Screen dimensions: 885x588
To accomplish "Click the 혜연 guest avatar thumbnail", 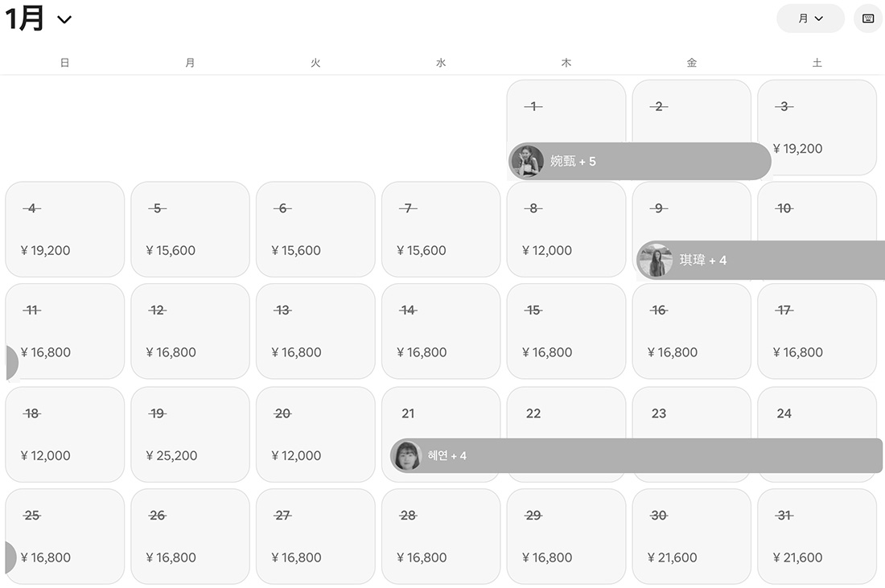I will 406,456.
